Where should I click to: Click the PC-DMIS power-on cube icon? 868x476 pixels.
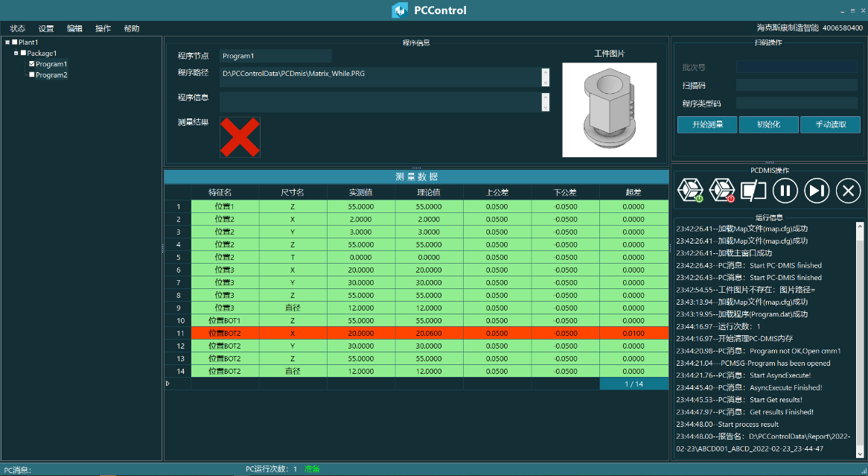(x=690, y=191)
